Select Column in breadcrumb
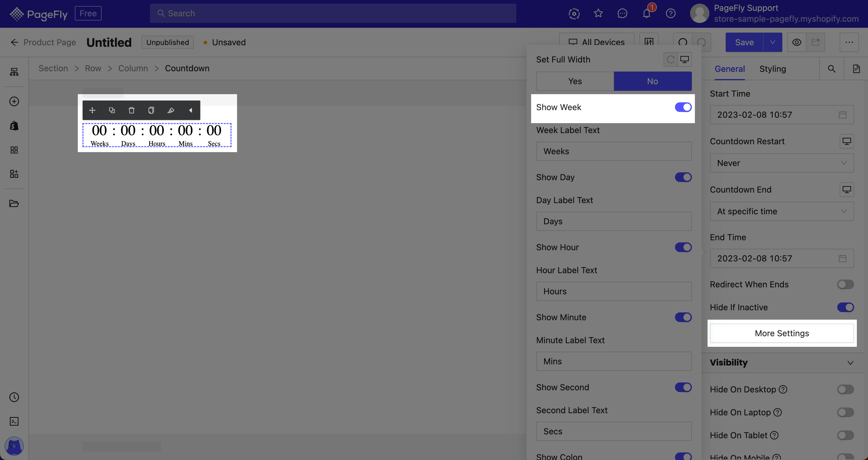 pyautogui.click(x=133, y=69)
